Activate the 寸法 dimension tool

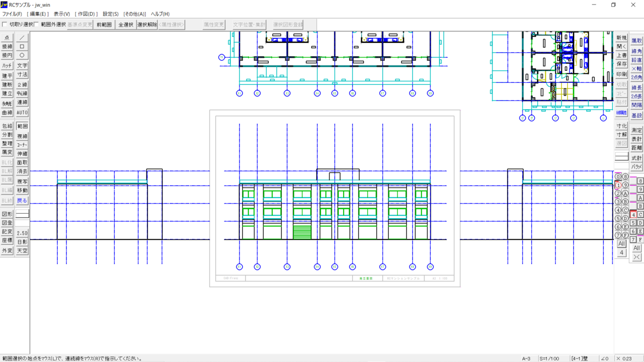[22, 74]
